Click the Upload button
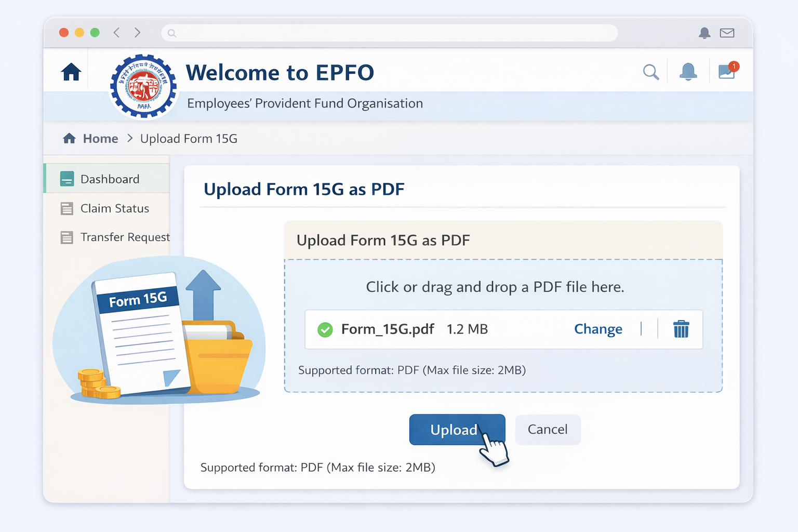This screenshot has width=798, height=532. point(457,430)
